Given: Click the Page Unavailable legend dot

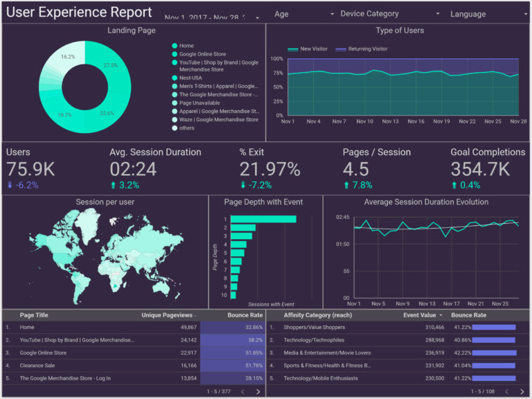Looking at the screenshot, I should tap(175, 103).
